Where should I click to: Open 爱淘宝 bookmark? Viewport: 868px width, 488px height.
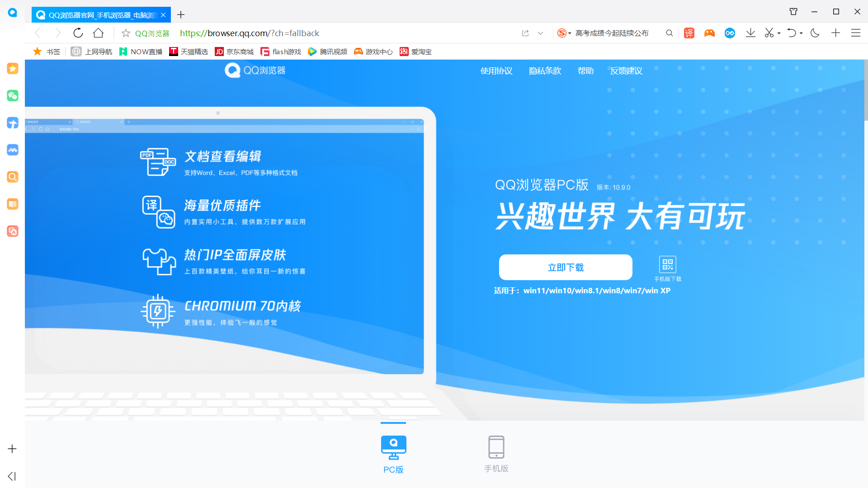[x=415, y=52]
